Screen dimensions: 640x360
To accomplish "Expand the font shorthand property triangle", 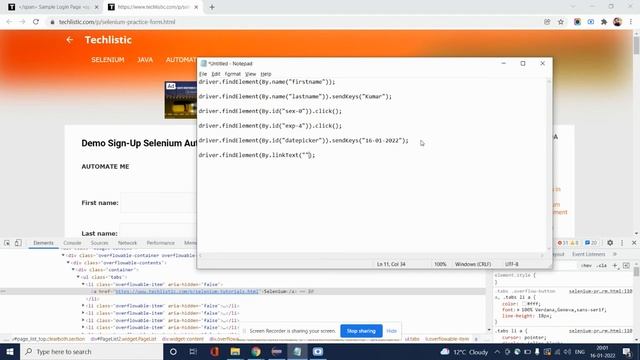I will pos(518,310).
